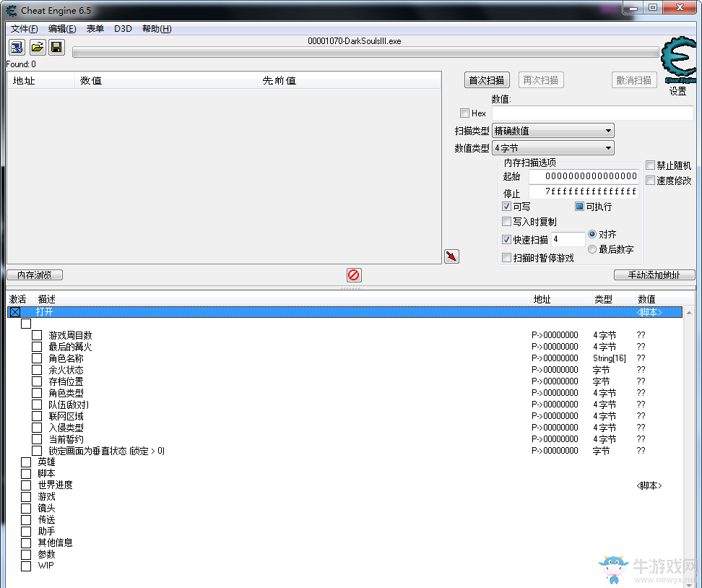Activate the 联网区域 entry checkbox
This screenshot has height=588, width=702.
(37, 416)
